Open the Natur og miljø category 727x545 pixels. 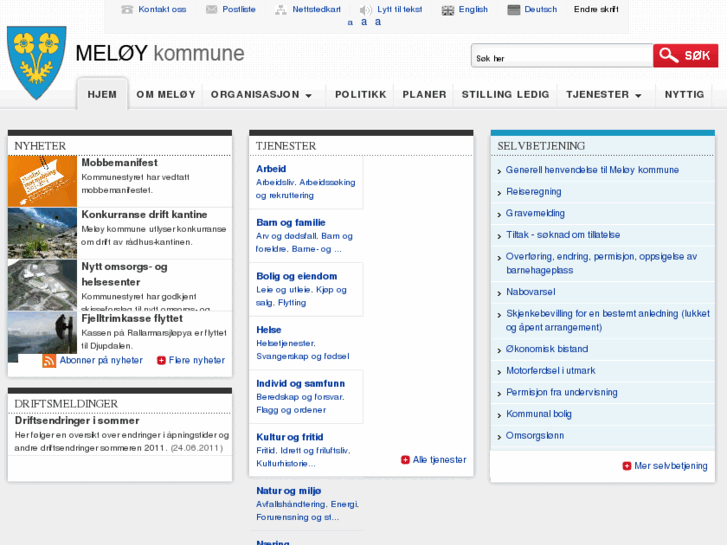[288, 491]
